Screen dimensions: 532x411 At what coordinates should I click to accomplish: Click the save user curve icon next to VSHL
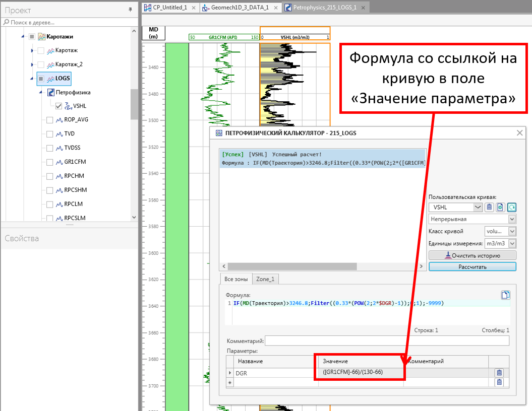pos(500,207)
